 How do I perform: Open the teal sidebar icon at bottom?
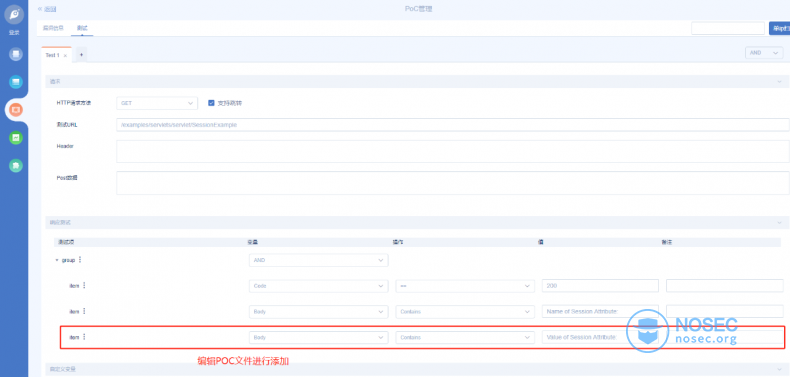coord(16,165)
